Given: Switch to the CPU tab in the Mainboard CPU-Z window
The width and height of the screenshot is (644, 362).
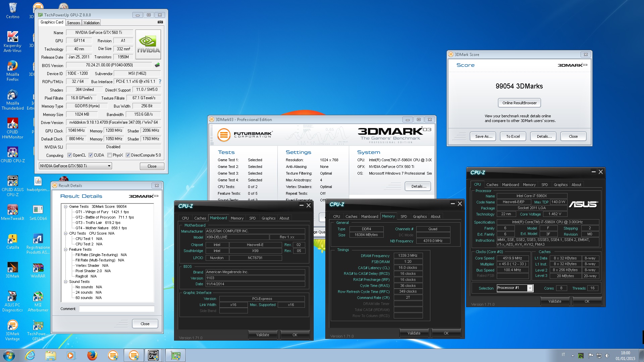Looking at the screenshot, I should coord(185,218).
